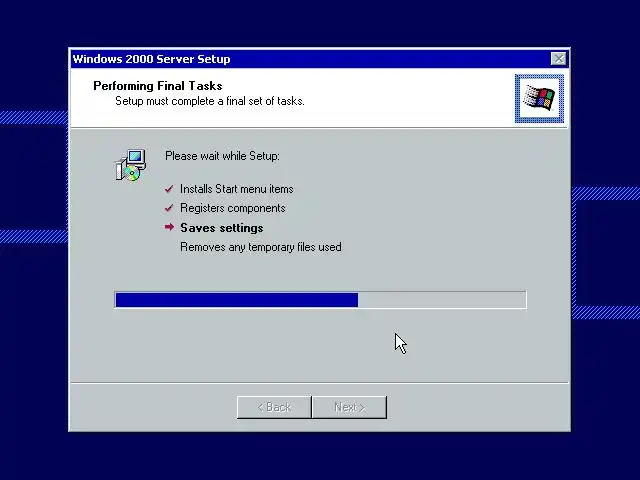Click the computer and CD setup icon
Image resolution: width=640 pixels, height=480 pixels.
coord(131,165)
